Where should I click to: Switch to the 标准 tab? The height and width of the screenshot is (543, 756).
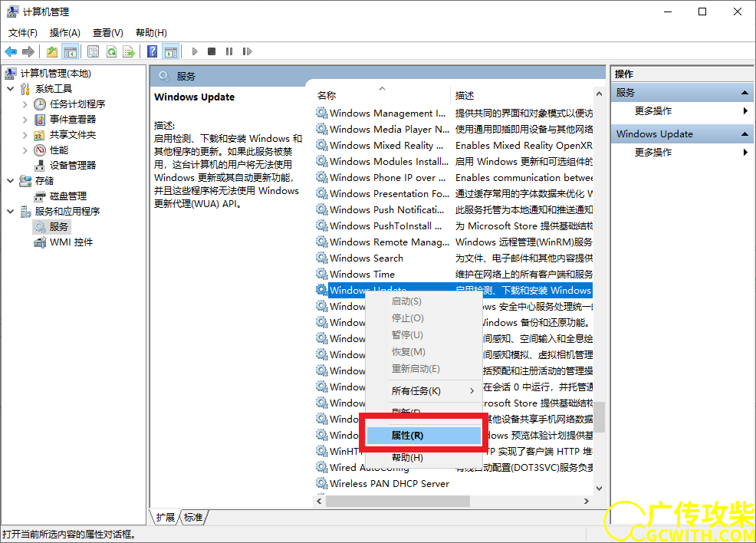pos(193,518)
